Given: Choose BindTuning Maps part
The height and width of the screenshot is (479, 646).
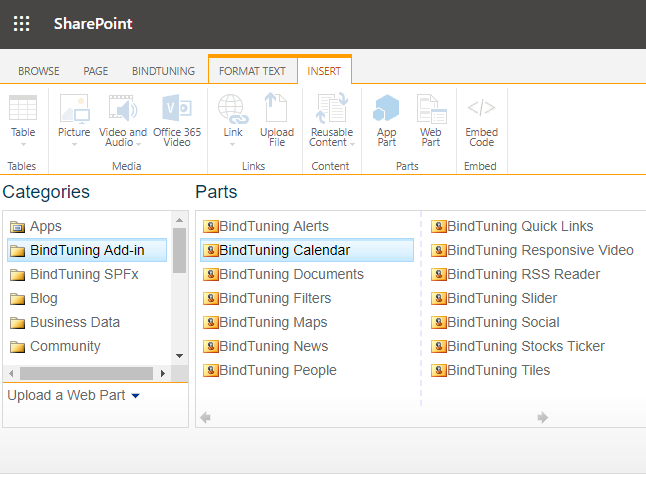Looking at the screenshot, I should point(265,322).
